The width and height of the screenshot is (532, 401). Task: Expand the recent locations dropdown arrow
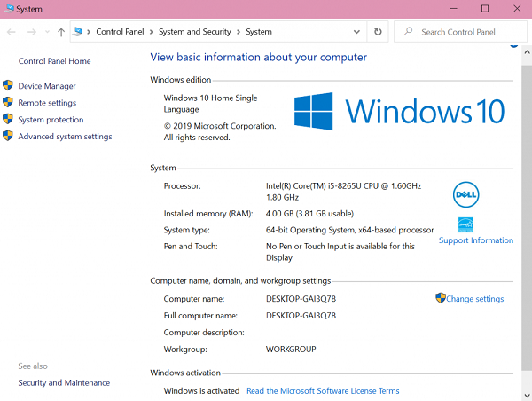[45, 32]
